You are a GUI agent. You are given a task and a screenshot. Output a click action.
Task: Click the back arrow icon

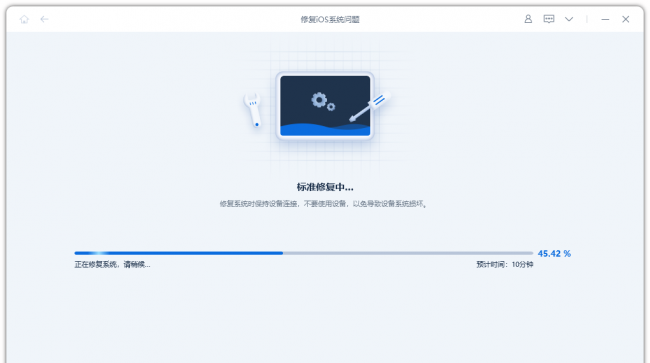[44, 19]
